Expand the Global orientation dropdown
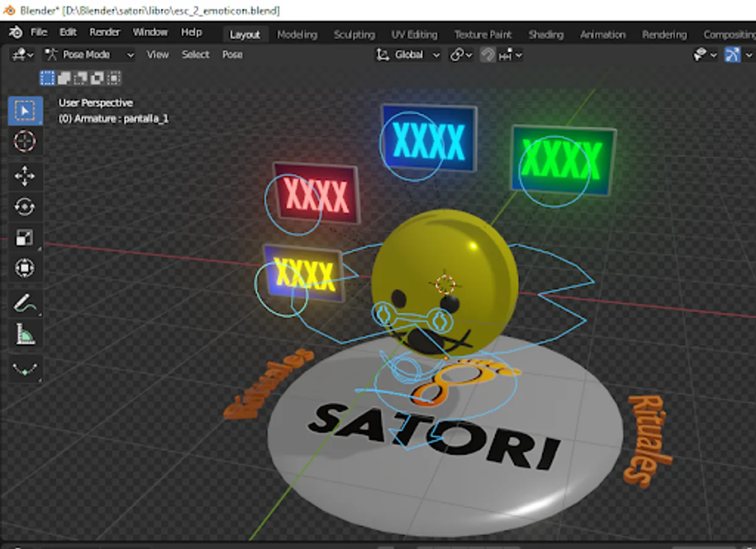Viewport: 756px width, 549px height. [408, 55]
